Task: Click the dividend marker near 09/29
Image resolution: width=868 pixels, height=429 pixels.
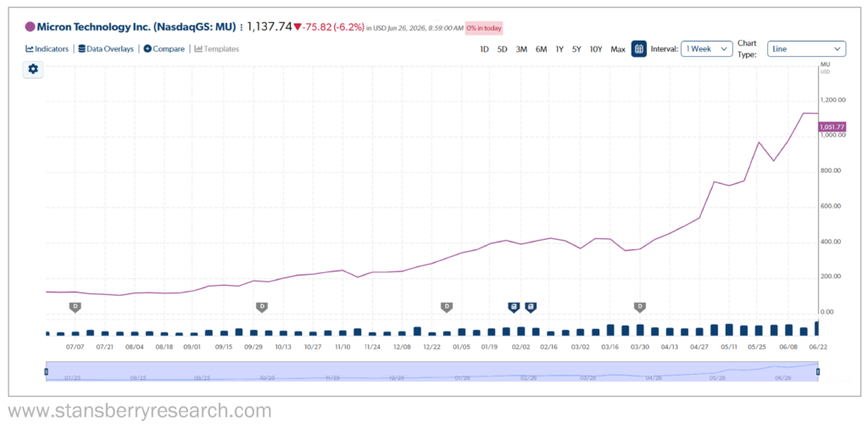Action: (262, 307)
